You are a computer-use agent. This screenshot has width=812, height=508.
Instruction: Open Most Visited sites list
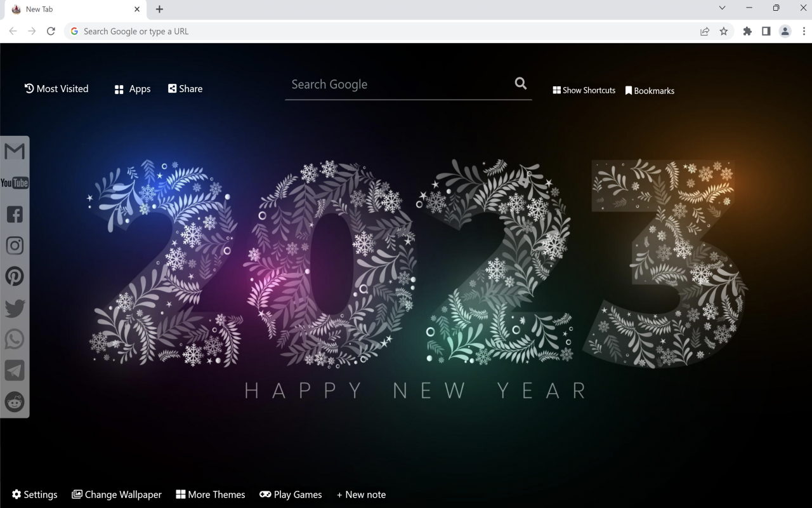pyautogui.click(x=56, y=89)
